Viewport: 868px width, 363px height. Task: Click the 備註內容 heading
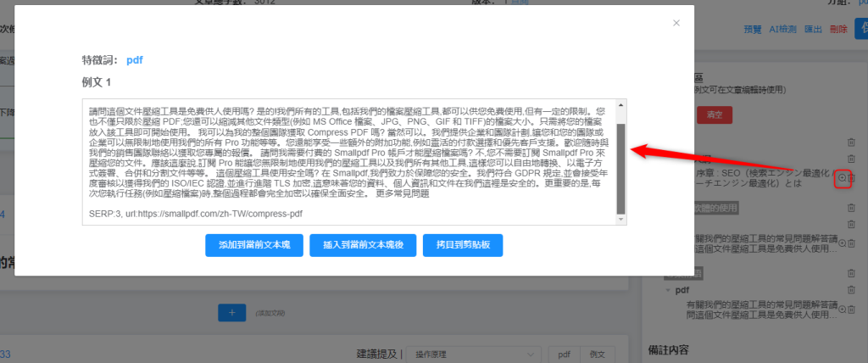(x=668, y=349)
